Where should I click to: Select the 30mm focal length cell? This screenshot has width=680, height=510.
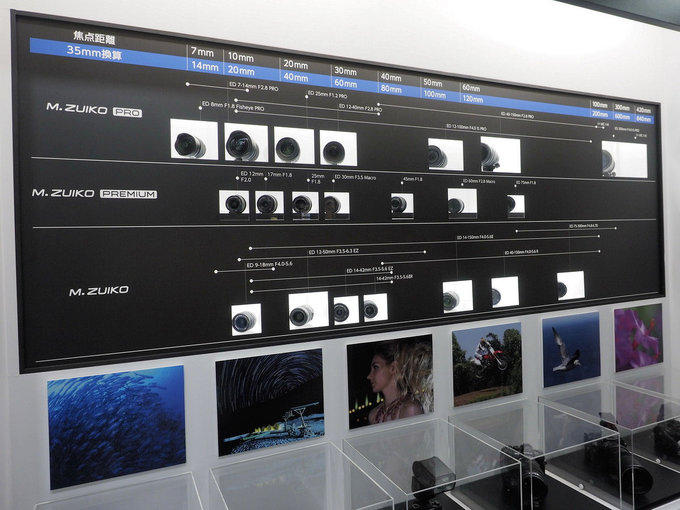345,71
